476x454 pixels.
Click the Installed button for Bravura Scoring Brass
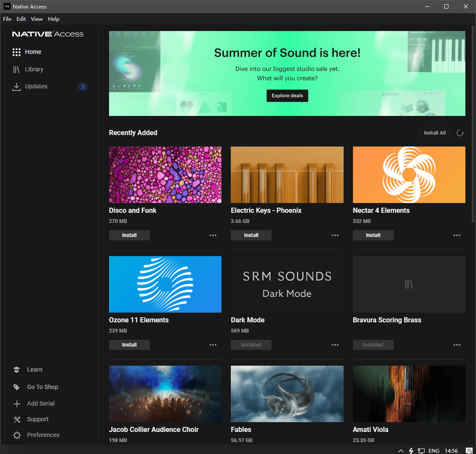[373, 345]
